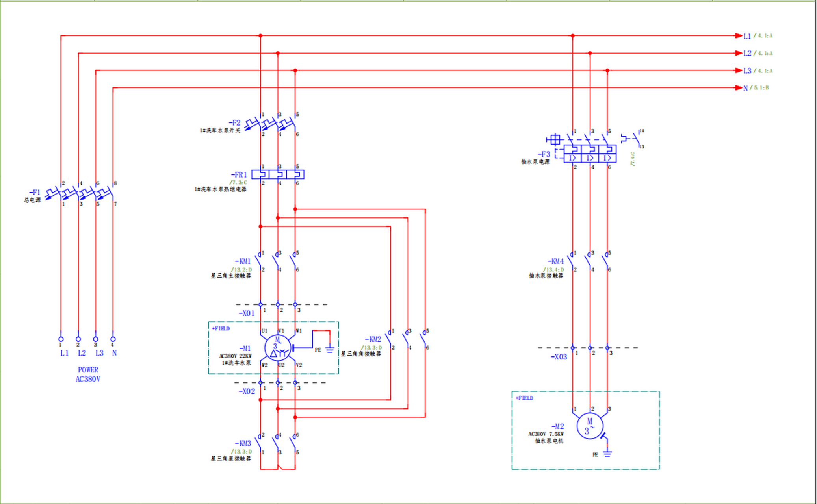The image size is (817, 504).
Task: Click the +FIELD label in M2's box
Action: coord(524,398)
